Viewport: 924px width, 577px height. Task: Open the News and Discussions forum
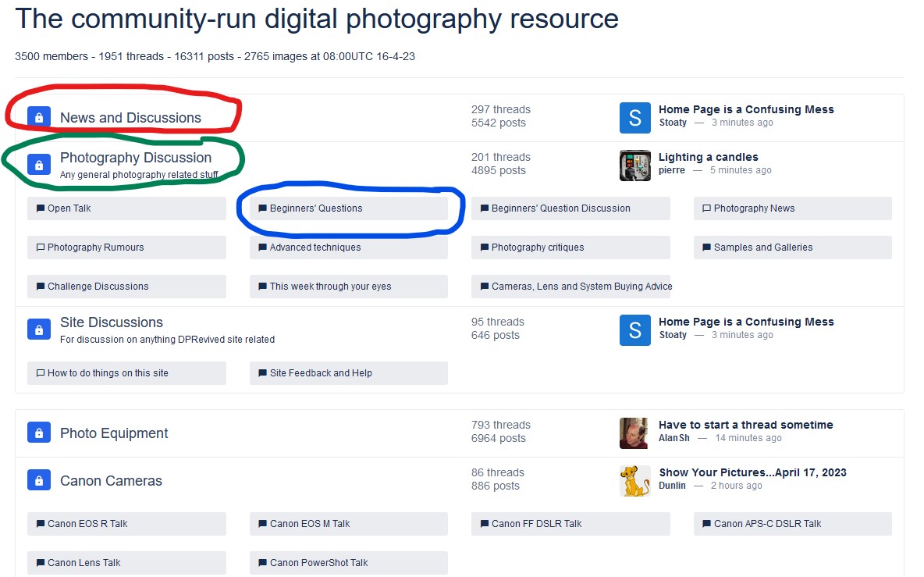pyautogui.click(x=130, y=118)
